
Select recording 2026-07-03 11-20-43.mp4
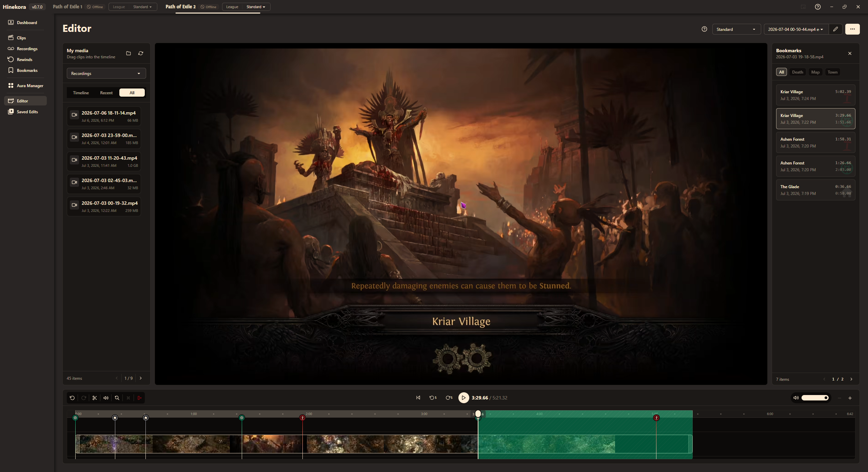coord(104,161)
